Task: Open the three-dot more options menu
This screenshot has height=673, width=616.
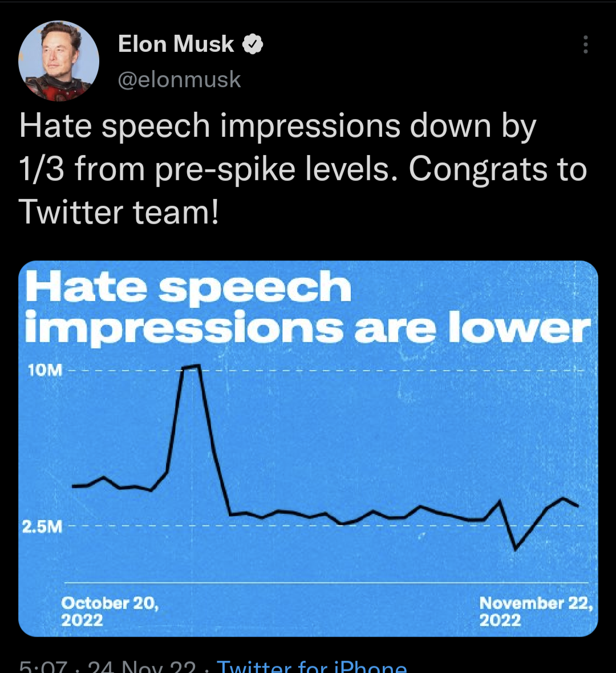Action: point(585,44)
